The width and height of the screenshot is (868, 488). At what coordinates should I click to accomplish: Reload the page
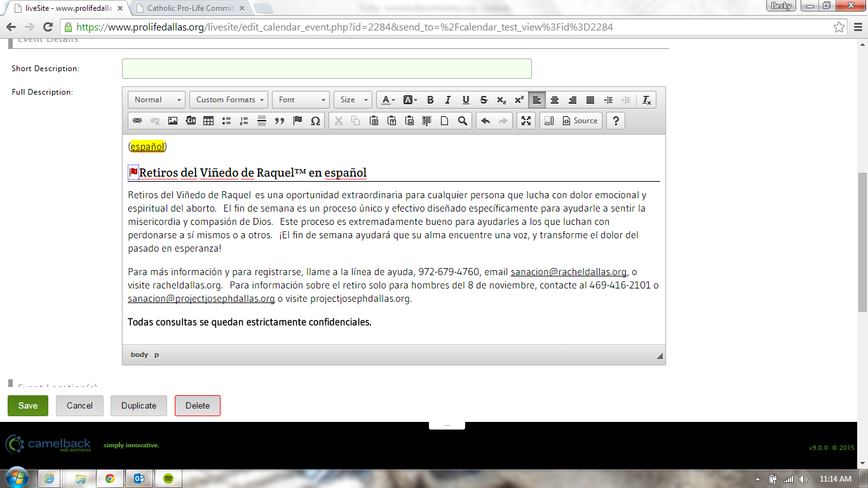48,27
